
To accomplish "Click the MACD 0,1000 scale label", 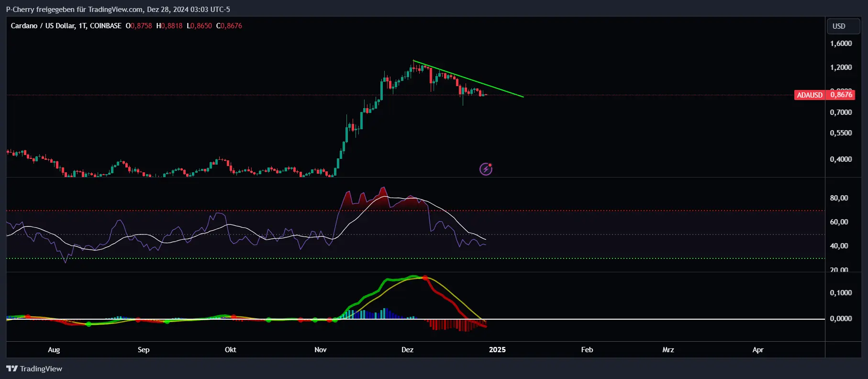I will pyautogui.click(x=841, y=293).
